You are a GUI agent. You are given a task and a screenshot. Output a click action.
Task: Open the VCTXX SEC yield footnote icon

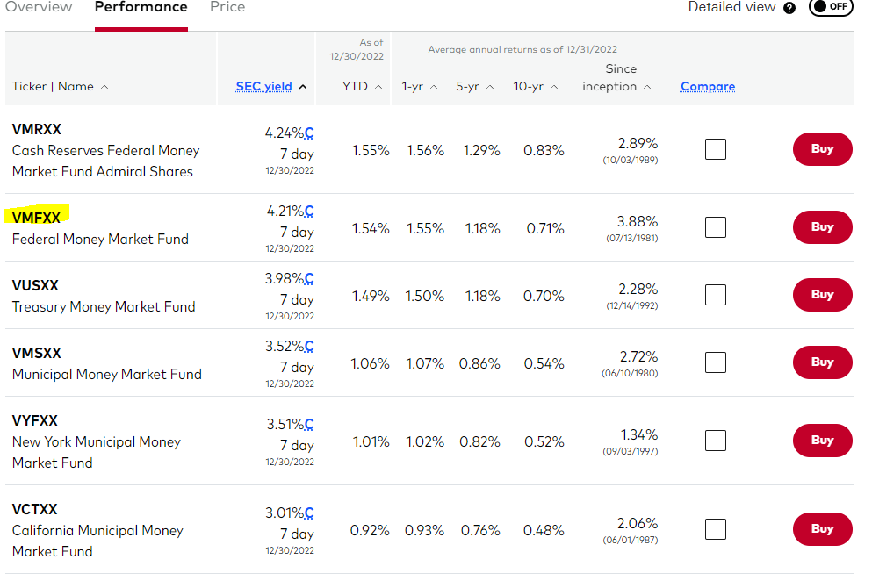[309, 513]
